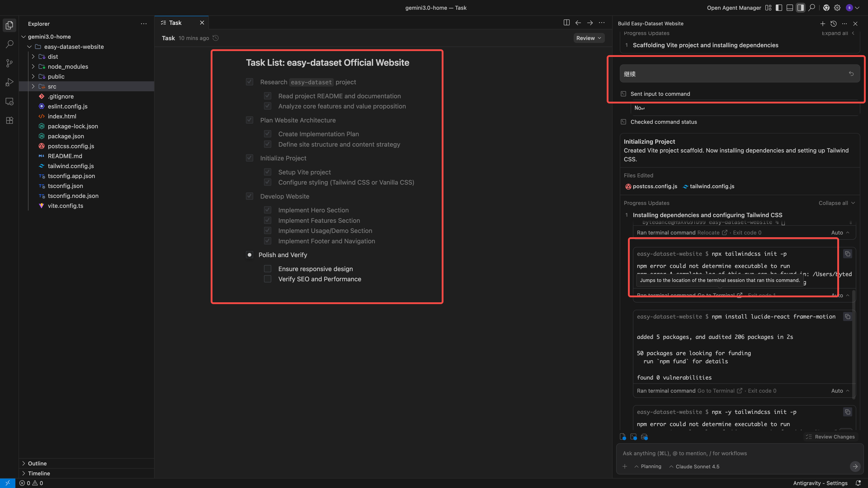Select the Task editor tab
The height and width of the screenshot is (488, 868).
175,23
